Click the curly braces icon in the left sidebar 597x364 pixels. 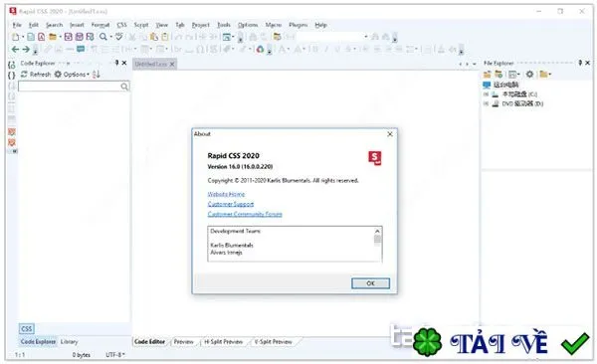point(11,76)
